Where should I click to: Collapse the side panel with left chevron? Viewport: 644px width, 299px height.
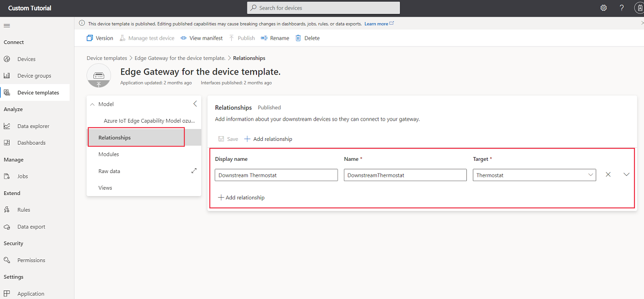[x=195, y=104]
